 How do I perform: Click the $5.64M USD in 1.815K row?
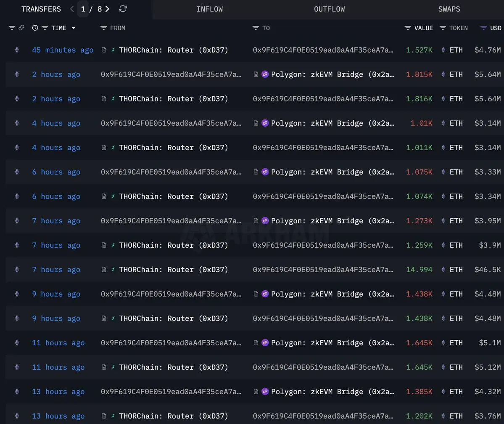coord(488,74)
